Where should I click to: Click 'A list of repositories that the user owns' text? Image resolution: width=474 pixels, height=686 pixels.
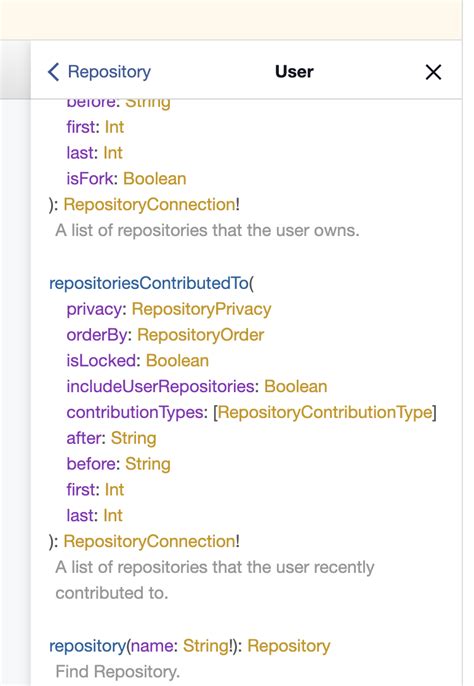point(207,230)
